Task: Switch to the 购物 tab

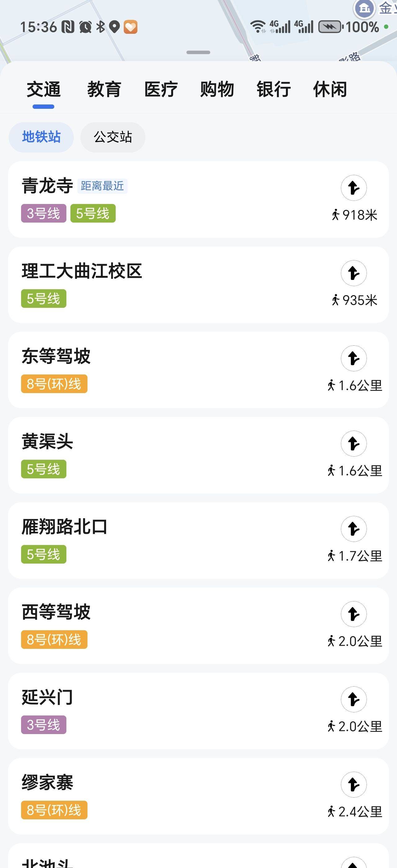Action: (217, 89)
